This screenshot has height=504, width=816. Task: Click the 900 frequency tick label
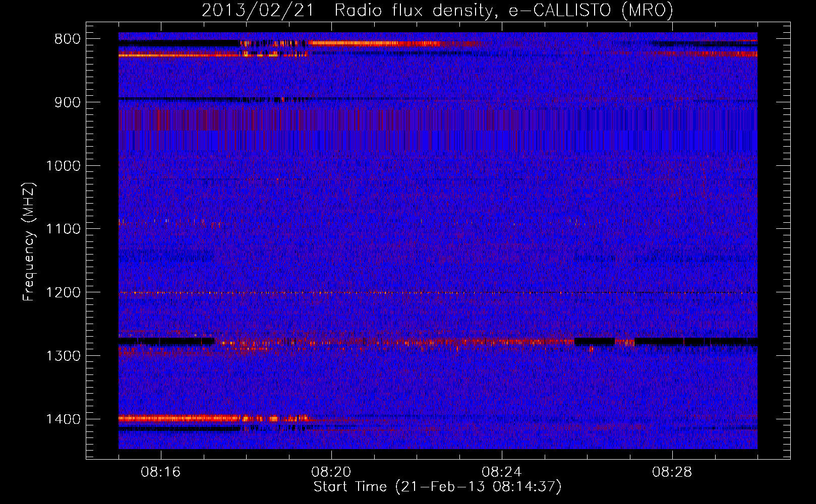(68, 102)
